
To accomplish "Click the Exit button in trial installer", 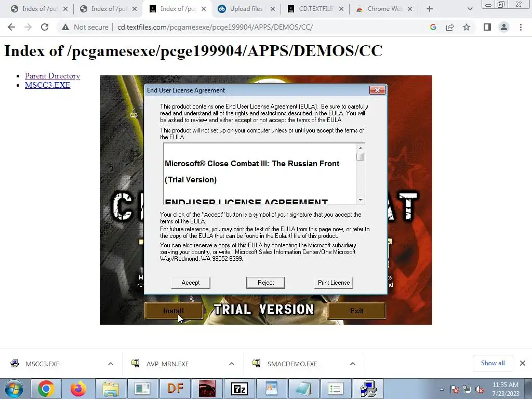I will pos(356,311).
